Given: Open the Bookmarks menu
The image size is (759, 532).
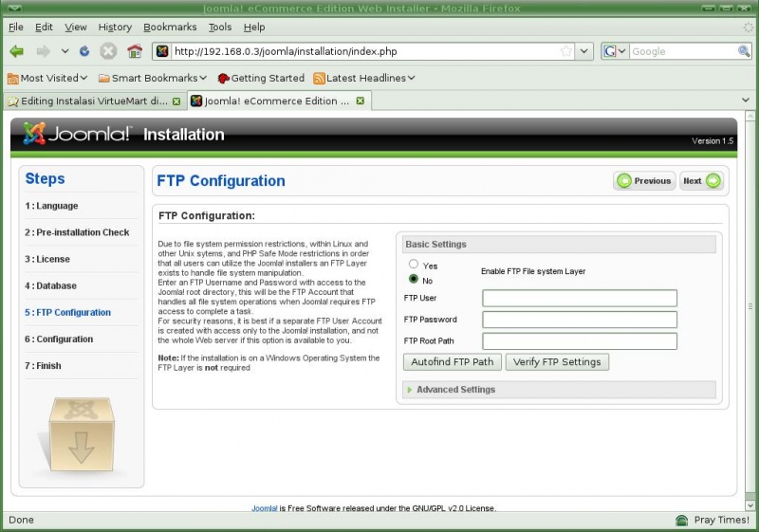Looking at the screenshot, I should click(x=170, y=28).
